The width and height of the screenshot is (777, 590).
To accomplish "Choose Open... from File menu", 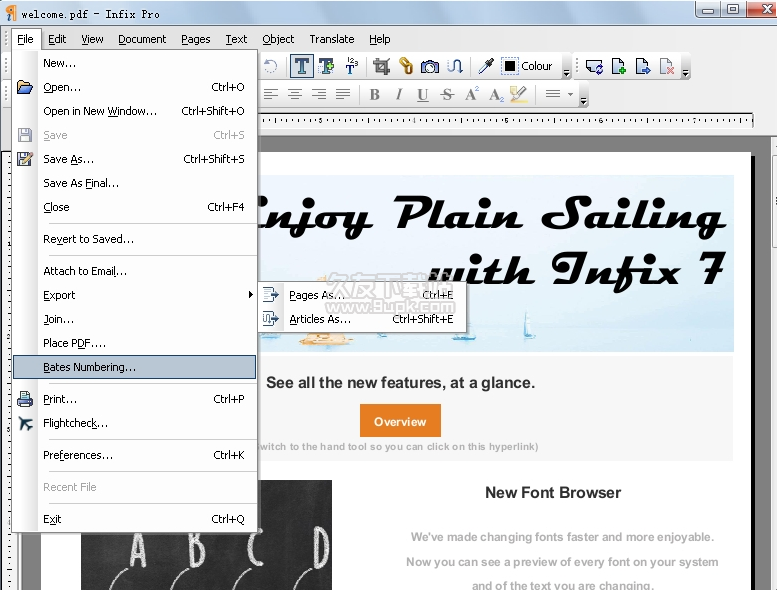I will [x=135, y=87].
